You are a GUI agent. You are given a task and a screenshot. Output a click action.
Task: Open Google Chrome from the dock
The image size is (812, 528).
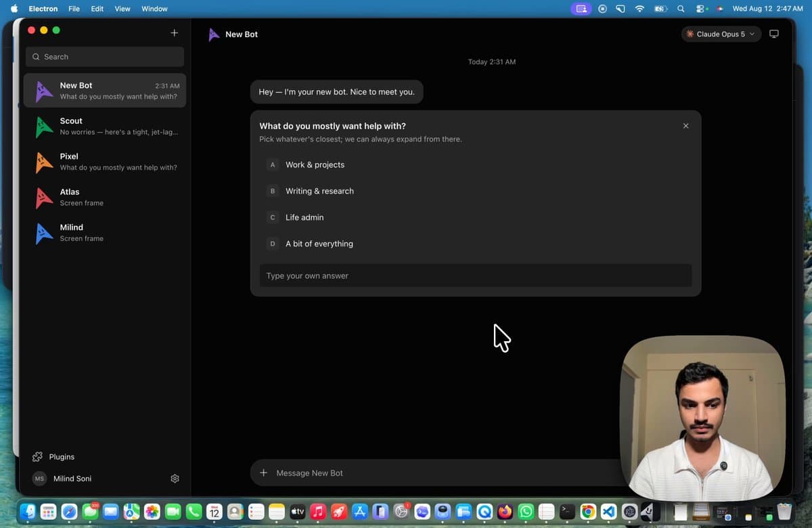point(588,512)
